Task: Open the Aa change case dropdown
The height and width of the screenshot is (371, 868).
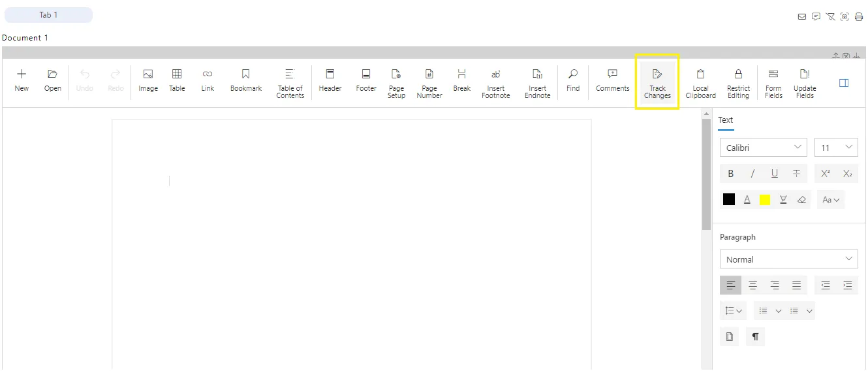Action: pos(831,200)
